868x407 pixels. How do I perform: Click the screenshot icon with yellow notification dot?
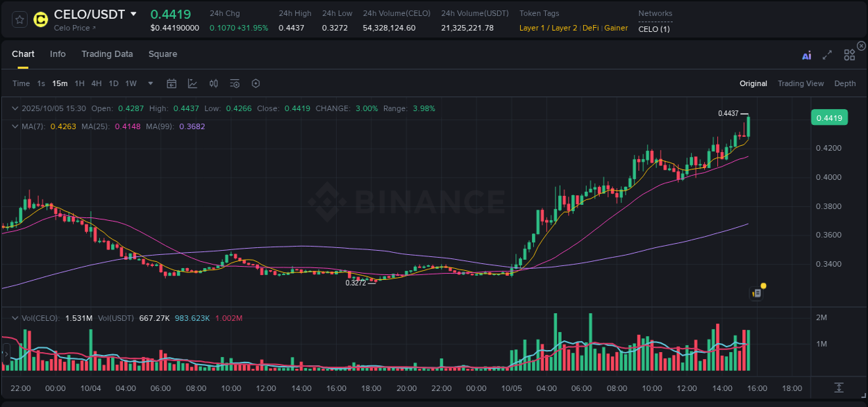(x=757, y=292)
